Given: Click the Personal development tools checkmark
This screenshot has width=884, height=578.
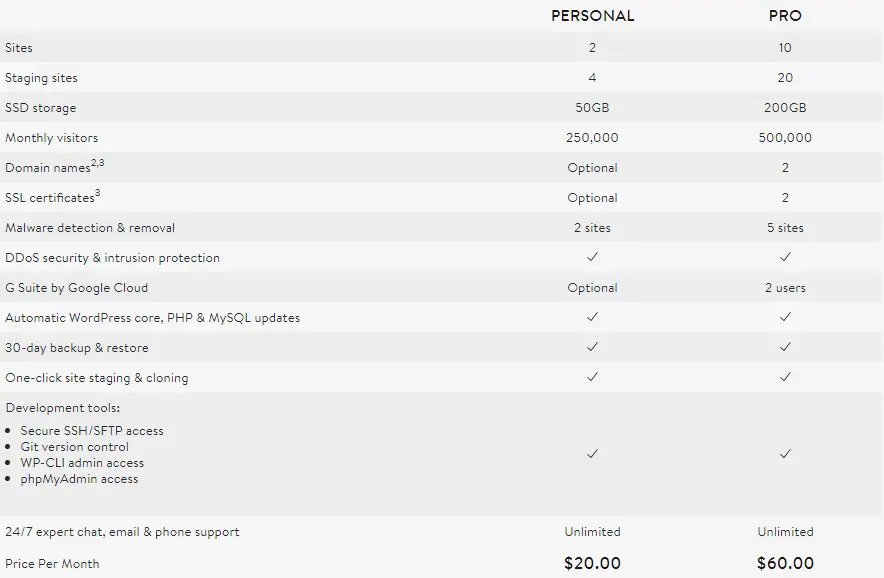Looking at the screenshot, I should click(x=592, y=453).
